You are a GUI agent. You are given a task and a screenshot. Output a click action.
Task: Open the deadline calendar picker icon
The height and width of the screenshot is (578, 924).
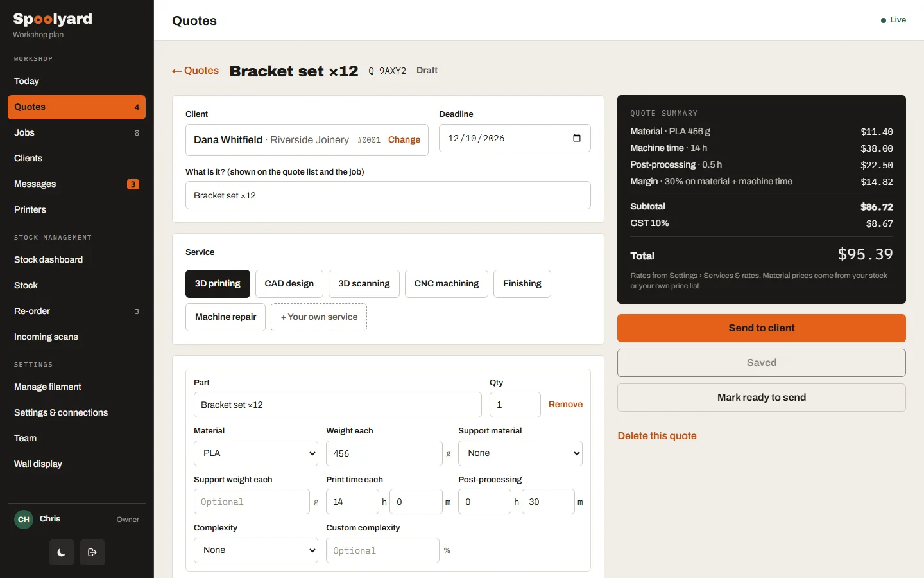pos(576,138)
